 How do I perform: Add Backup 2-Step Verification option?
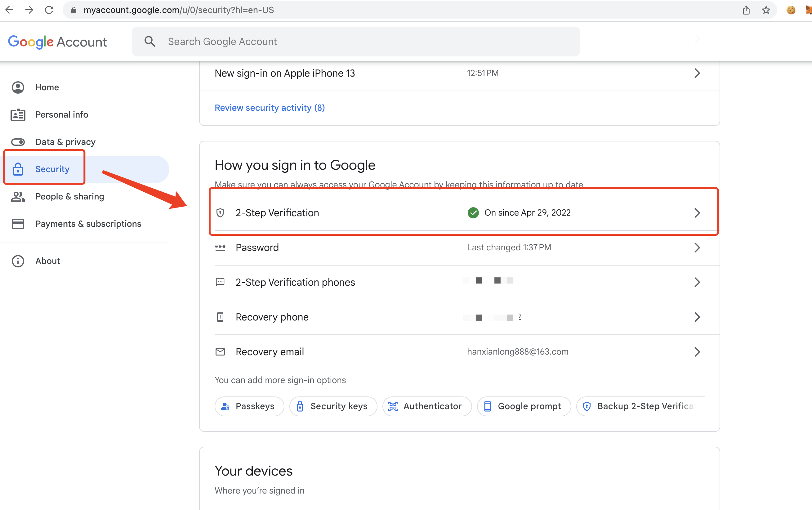[640, 406]
